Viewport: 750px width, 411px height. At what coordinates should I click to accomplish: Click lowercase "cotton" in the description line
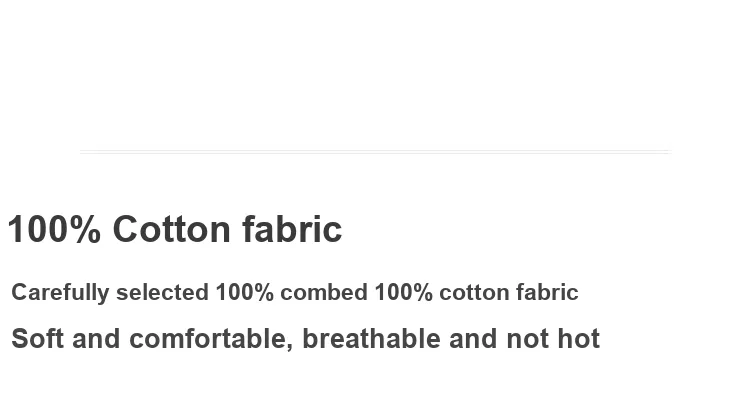(474, 292)
